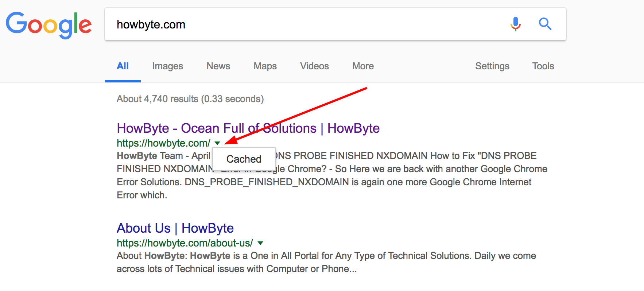This screenshot has height=291, width=644.
Task: Open the Videos search section
Action: tap(314, 66)
